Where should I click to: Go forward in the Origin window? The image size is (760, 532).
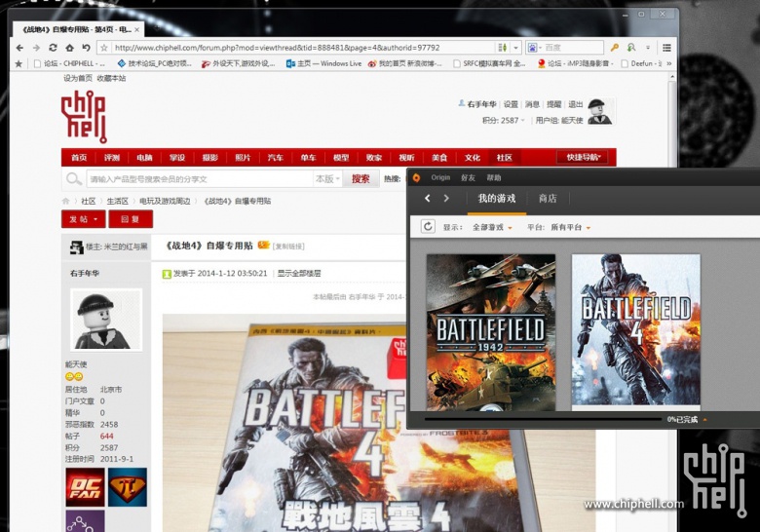(446, 198)
